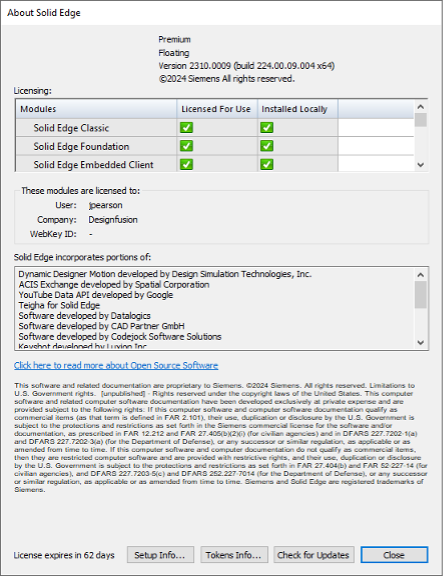This screenshot has height=576, width=444.
Task: Open the Open Source Software link
Action: coord(116,365)
